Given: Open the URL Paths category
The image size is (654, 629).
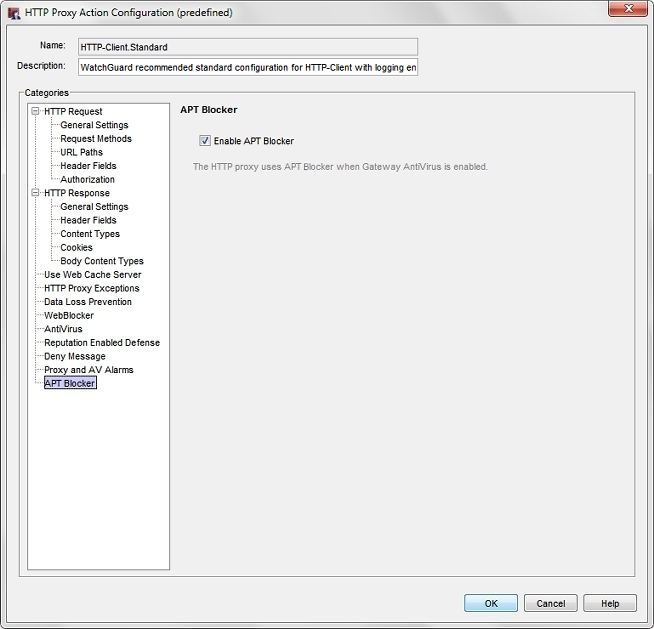Looking at the screenshot, I should 81,152.
